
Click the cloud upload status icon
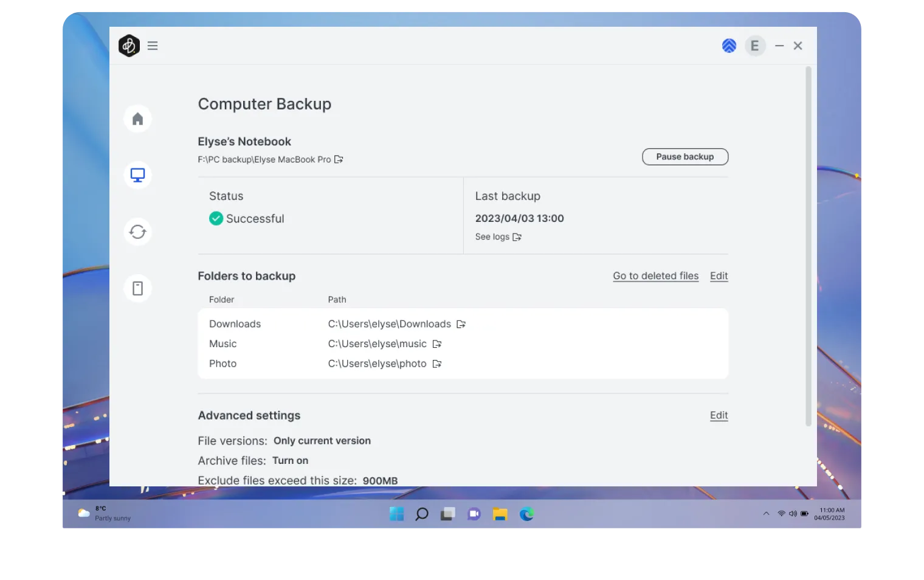tap(729, 45)
